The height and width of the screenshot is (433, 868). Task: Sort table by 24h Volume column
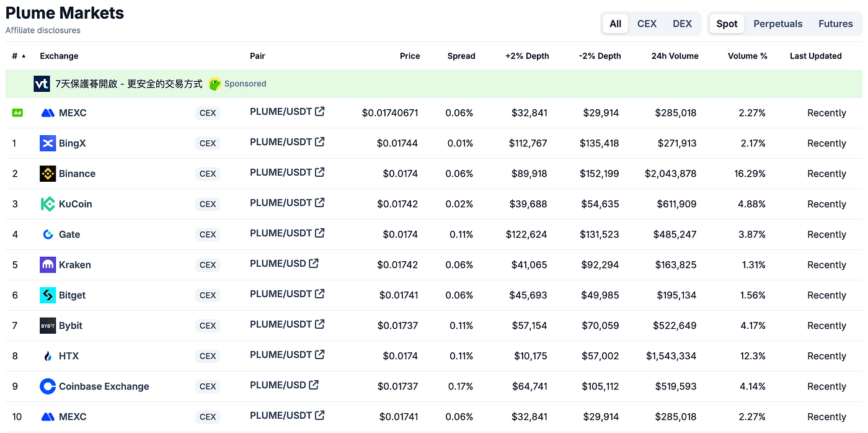coord(675,56)
